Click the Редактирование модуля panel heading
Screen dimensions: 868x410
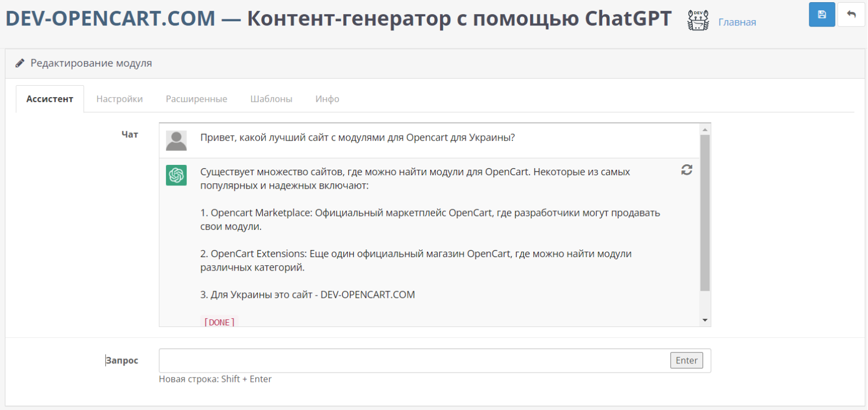tap(91, 63)
